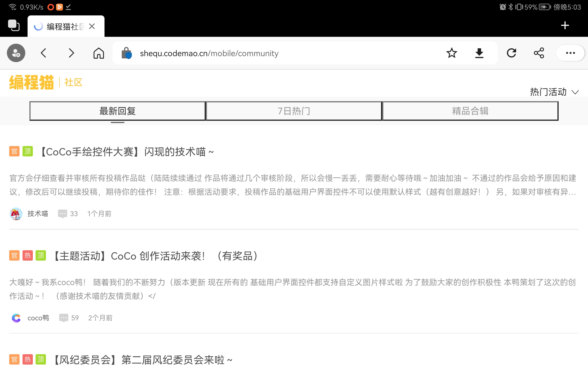The image size is (588, 368).
Task: Tap the alarm status icon
Action: pos(503,7)
